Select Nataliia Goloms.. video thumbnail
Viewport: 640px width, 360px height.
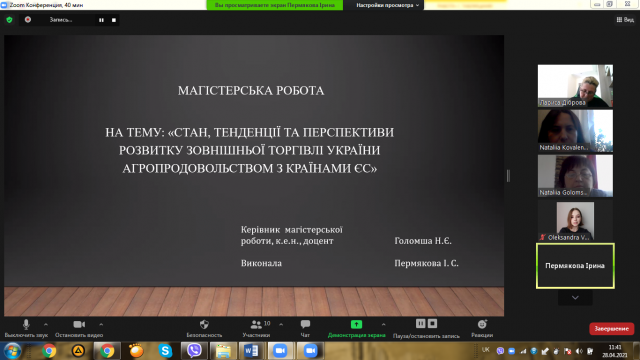pyautogui.click(x=575, y=176)
